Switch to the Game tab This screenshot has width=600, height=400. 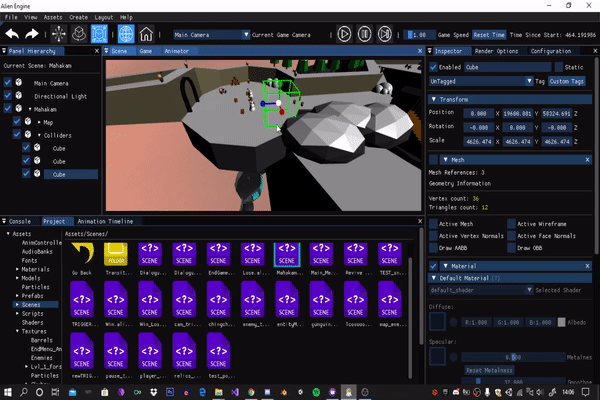point(145,51)
